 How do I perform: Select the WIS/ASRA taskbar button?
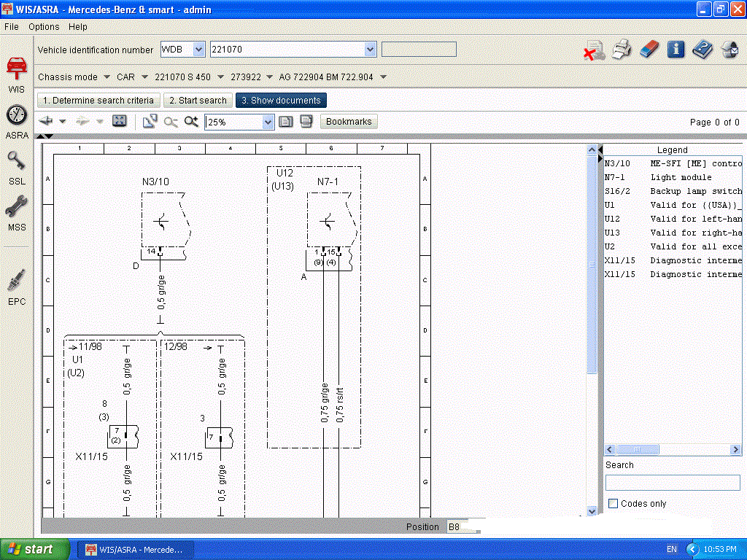click(x=135, y=550)
